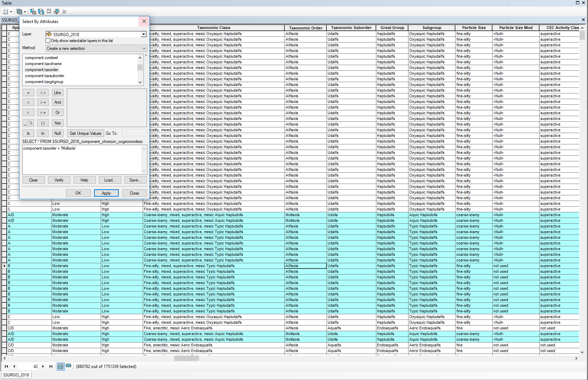Screen dimensions: 588x380
Task: Click the Particle Size column header
Action: pyautogui.click(x=474, y=28)
